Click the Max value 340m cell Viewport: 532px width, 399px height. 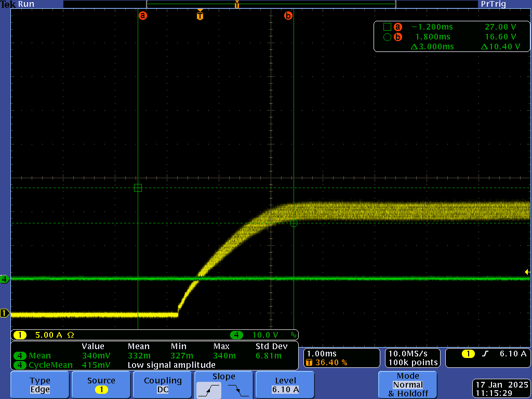(224, 355)
